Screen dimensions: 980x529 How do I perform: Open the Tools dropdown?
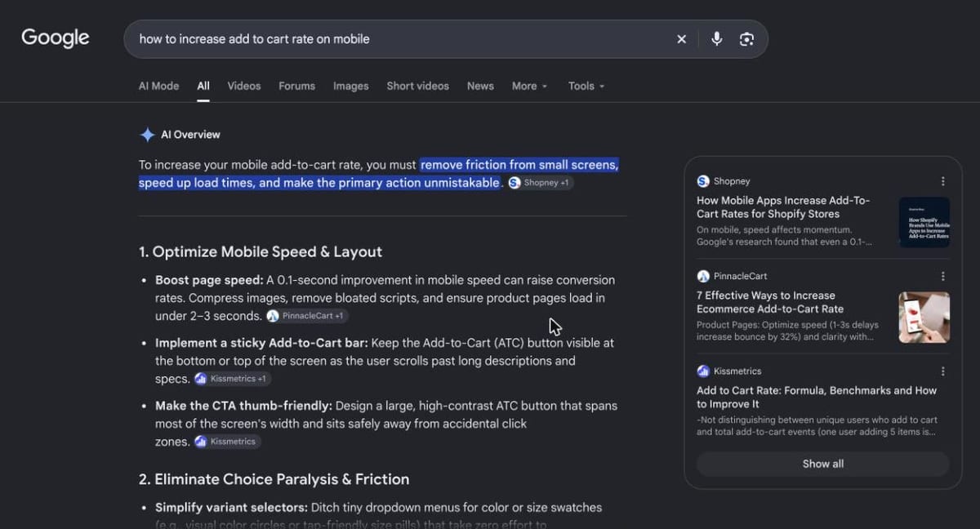[x=586, y=86]
